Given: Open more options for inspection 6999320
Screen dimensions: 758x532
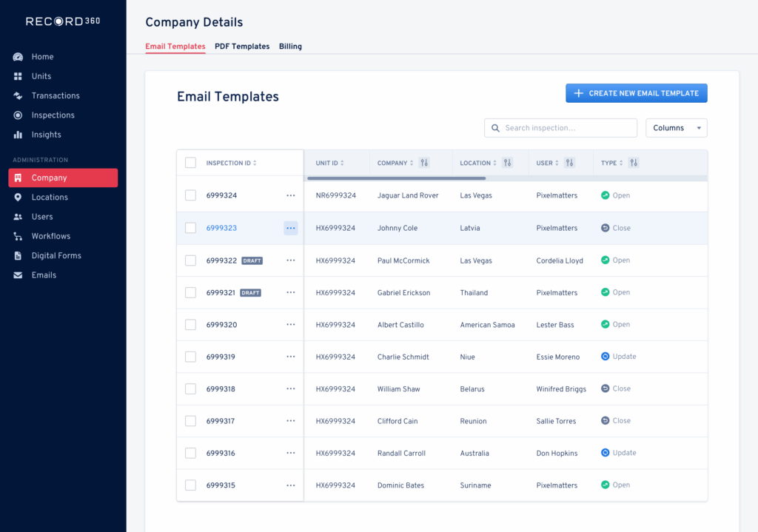Looking at the screenshot, I should coord(290,325).
